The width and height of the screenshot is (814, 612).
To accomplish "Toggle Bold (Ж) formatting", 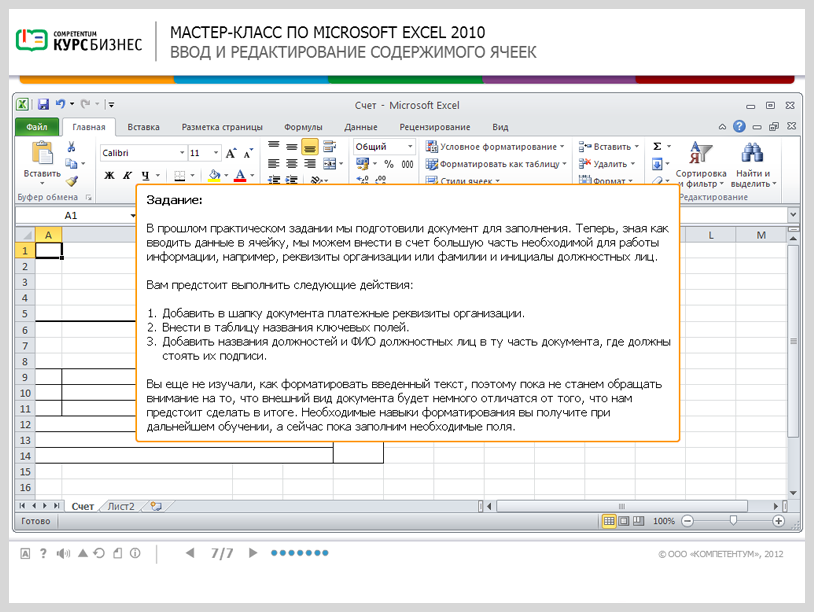I will coord(109,175).
